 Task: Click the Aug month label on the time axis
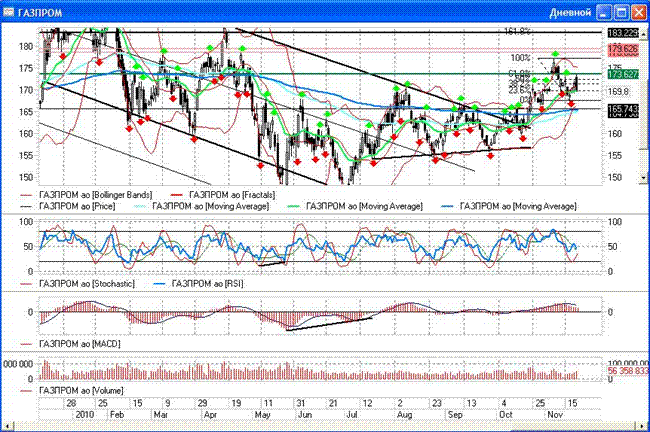pyautogui.click(x=404, y=415)
